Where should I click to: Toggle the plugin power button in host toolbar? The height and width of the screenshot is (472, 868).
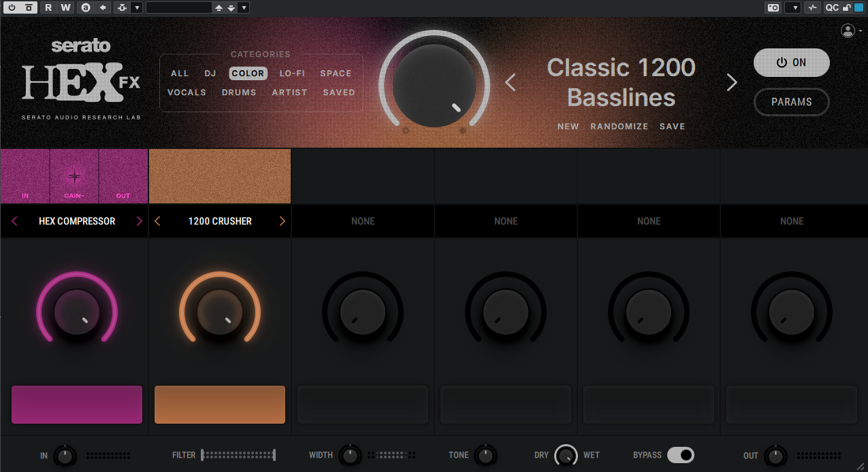[12, 7]
